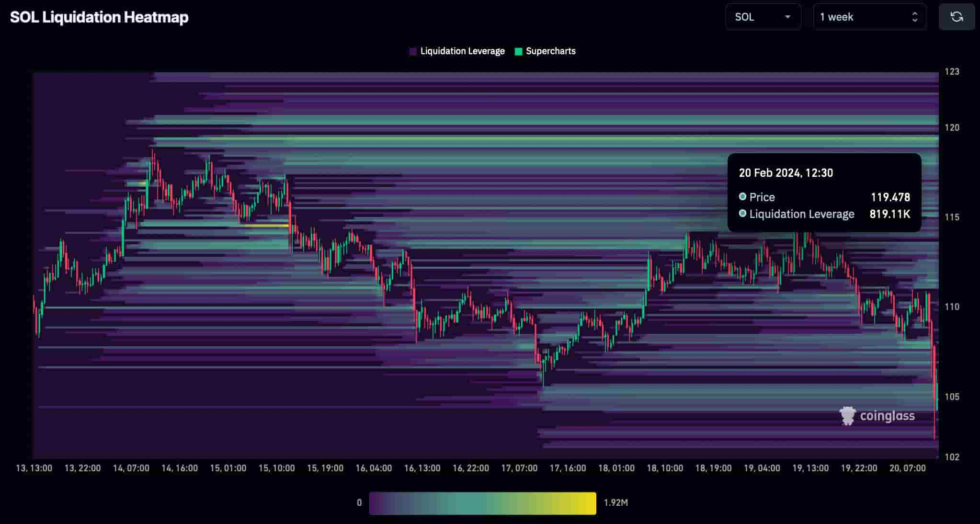Click the 18, 19:00 time axis label
The width and height of the screenshot is (980, 524).
[x=714, y=468]
